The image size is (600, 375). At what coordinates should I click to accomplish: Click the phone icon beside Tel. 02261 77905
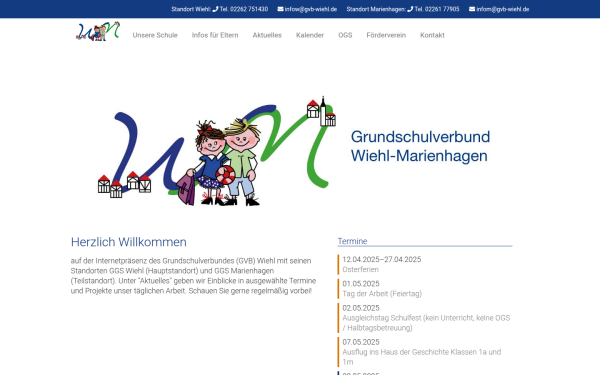point(410,9)
